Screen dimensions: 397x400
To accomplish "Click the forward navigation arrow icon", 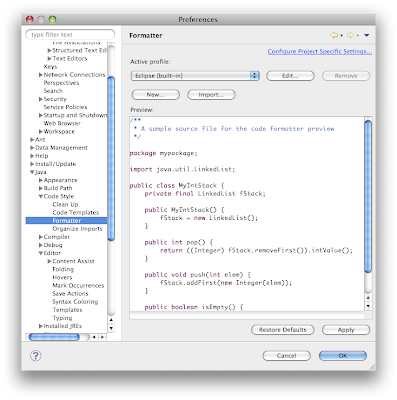I will tap(350, 35).
